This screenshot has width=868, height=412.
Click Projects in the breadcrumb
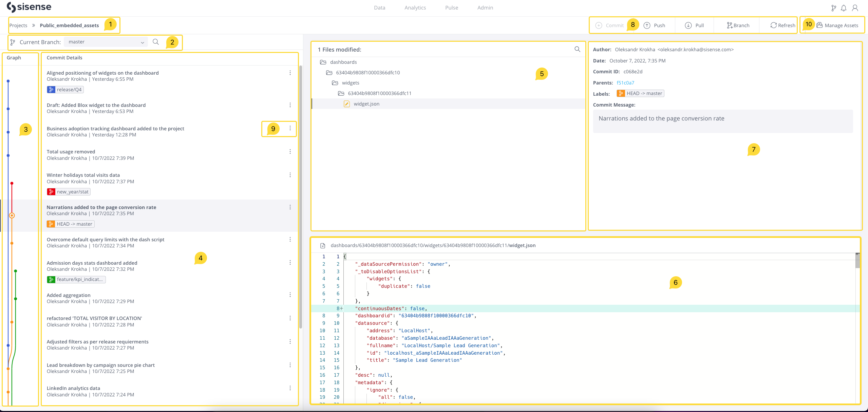click(18, 25)
